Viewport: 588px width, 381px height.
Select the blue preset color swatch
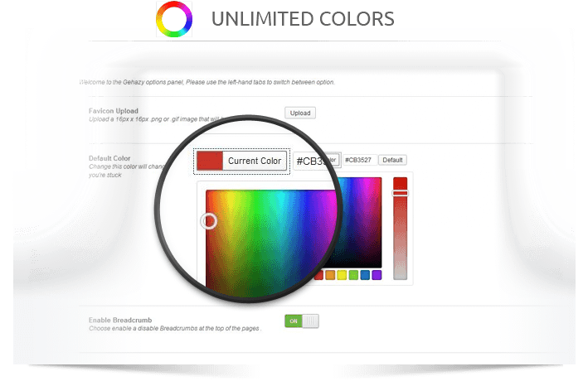pyautogui.click(x=365, y=274)
